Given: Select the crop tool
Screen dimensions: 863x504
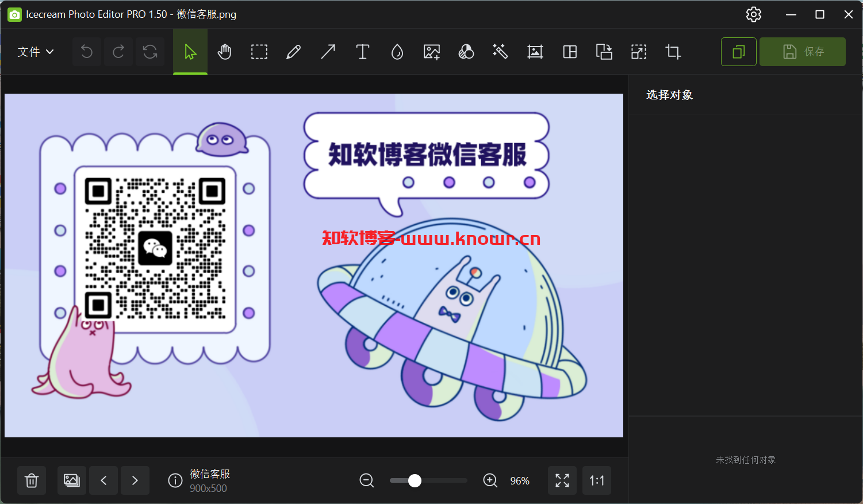Looking at the screenshot, I should coord(673,52).
